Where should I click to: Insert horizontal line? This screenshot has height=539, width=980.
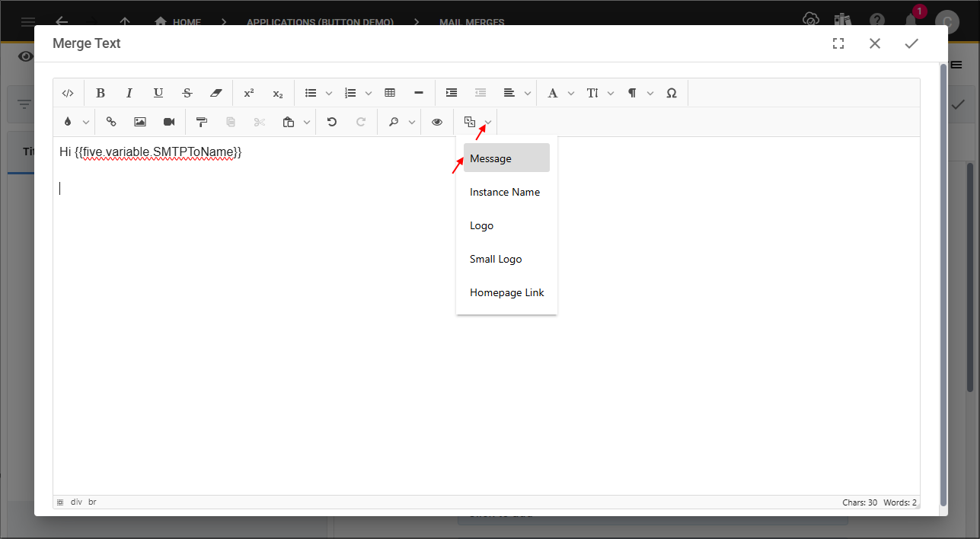[419, 93]
